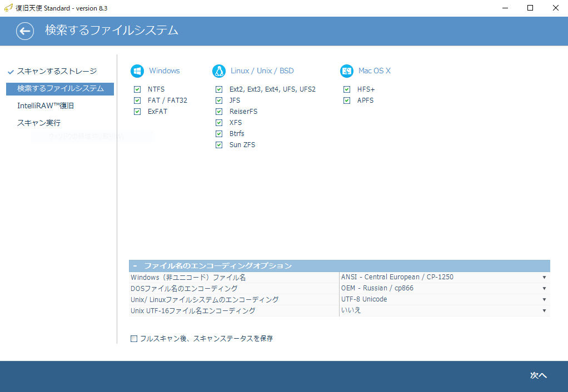Viewport: 568px width, 392px height.
Task: Select the 検索するファイルシステム step
Action: 60,89
